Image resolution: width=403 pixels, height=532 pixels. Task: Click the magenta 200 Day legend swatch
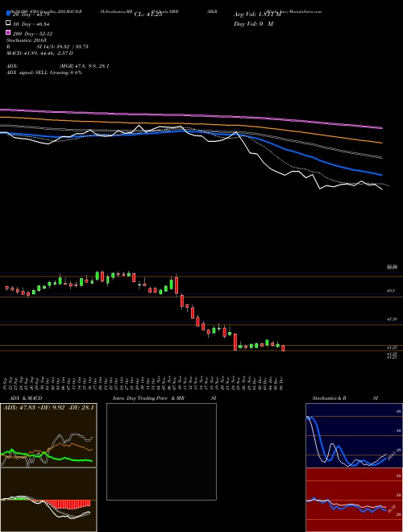8,32
